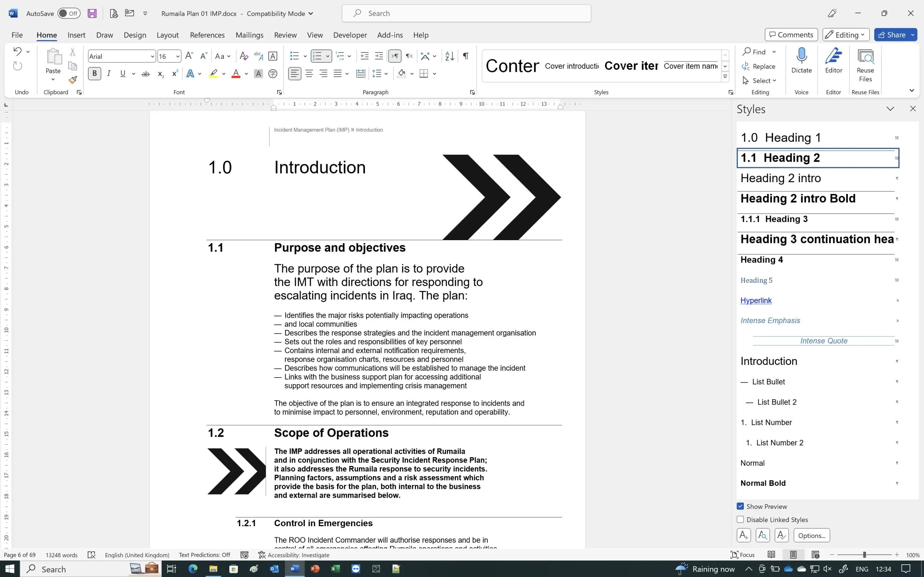Enable Disable Linked Styles checkbox
This screenshot has width=924, height=577.
pos(740,519)
